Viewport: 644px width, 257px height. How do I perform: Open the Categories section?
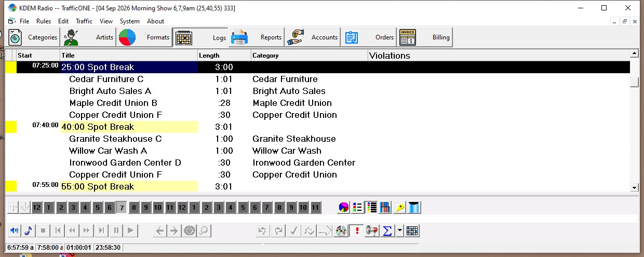tap(34, 37)
